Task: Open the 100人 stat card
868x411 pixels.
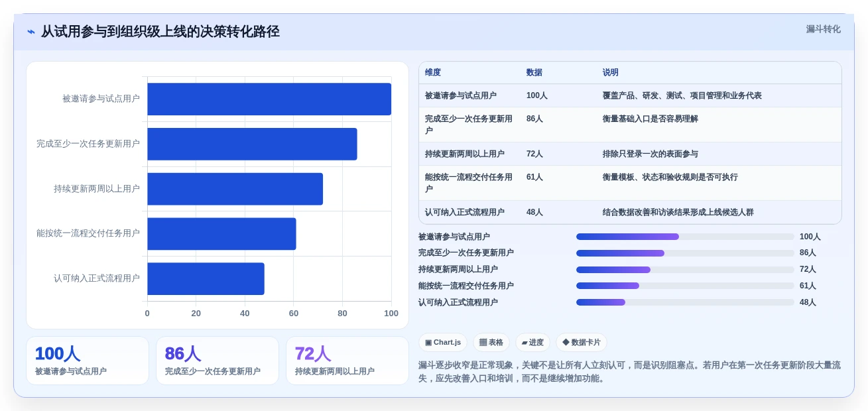Action: pyautogui.click(x=88, y=361)
